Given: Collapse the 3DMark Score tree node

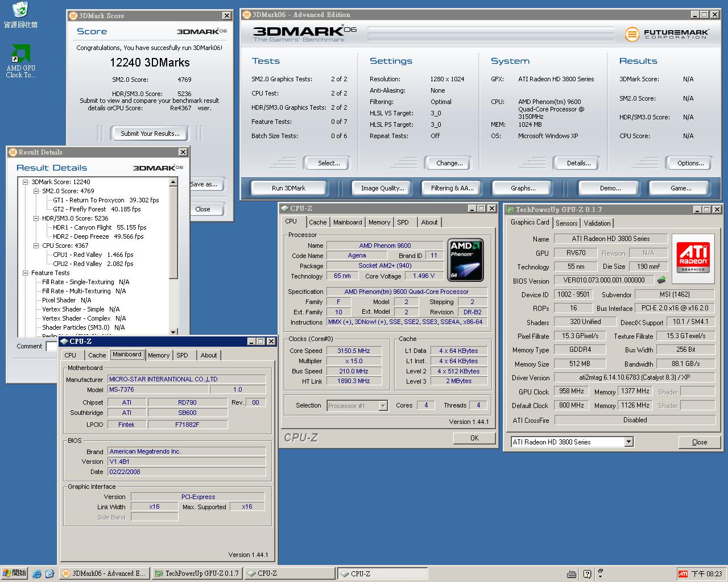Looking at the screenshot, I should click(26, 182).
